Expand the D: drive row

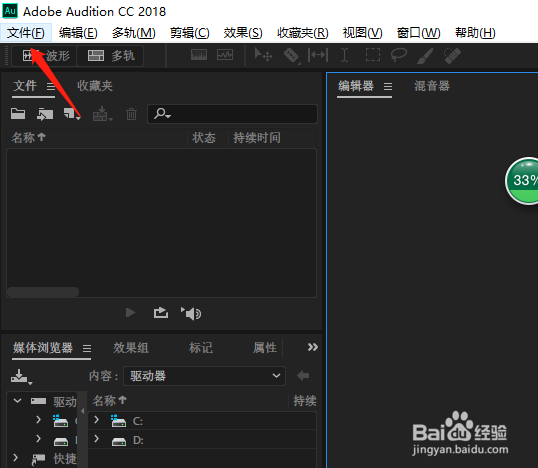pyautogui.click(x=97, y=438)
